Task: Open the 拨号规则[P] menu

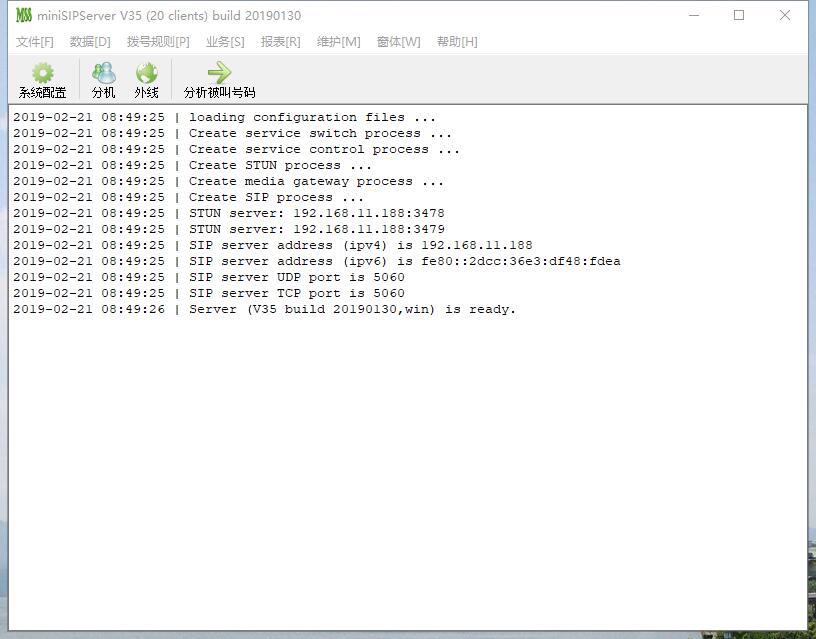Action: 158,42
